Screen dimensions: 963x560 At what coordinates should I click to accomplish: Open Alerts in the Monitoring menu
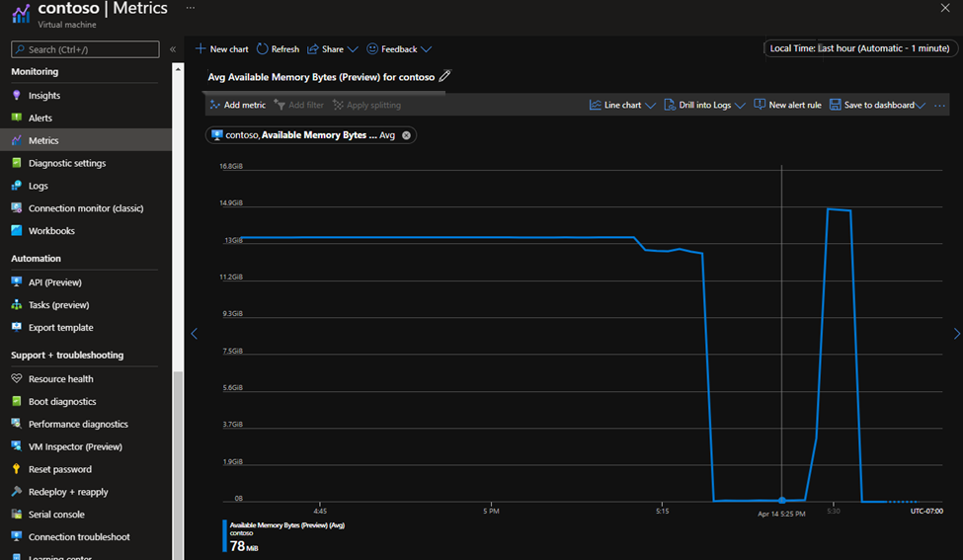(40, 118)
